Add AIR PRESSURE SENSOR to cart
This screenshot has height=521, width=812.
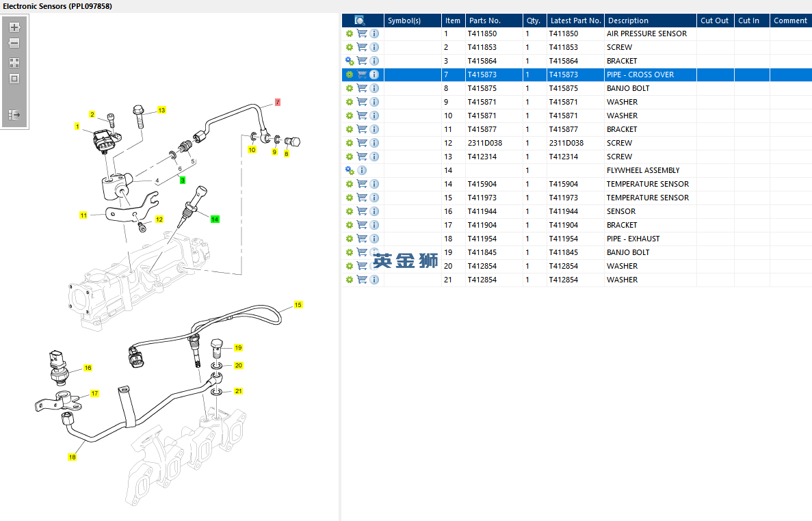pos(362,34)
